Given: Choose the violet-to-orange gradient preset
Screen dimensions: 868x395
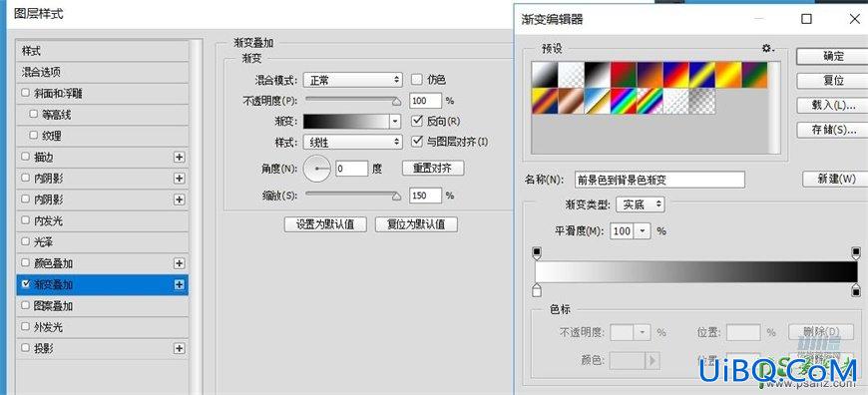Looking at the screenshot, I should coord(650,75).
